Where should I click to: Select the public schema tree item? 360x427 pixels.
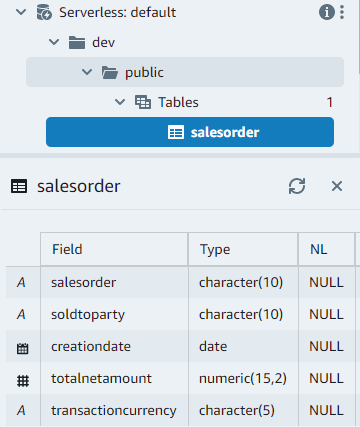[x=185, y=72]
